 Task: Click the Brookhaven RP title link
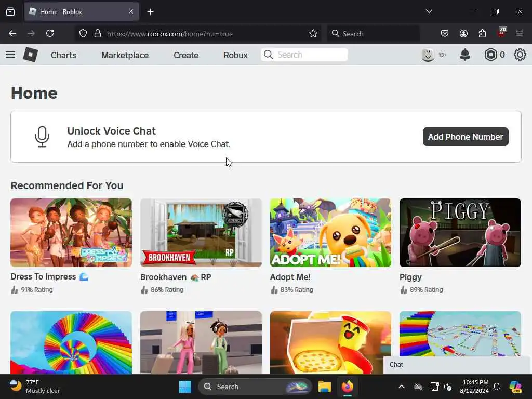[176, 277]
